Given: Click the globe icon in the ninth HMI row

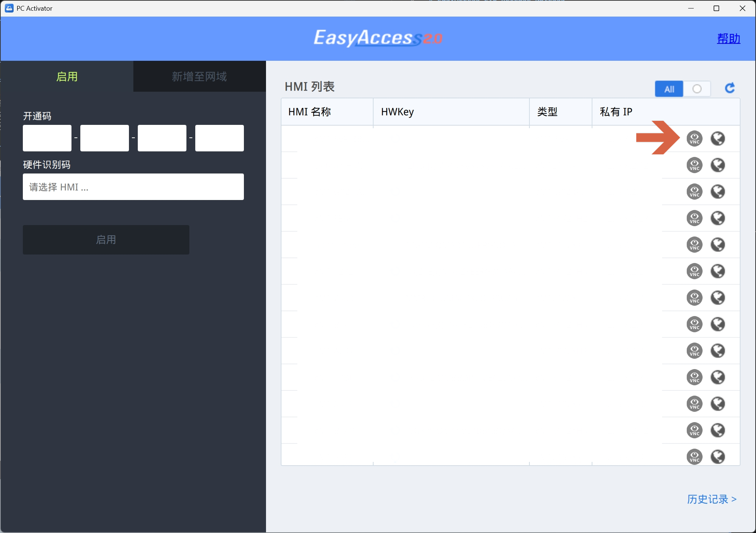Looking at the screenshot, I should [x=718, y=351].
